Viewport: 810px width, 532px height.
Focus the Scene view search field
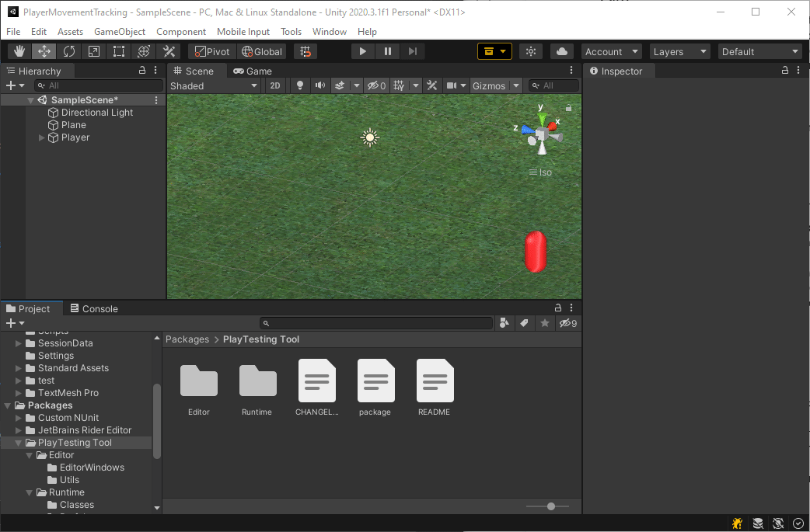(x=553, y=85)
